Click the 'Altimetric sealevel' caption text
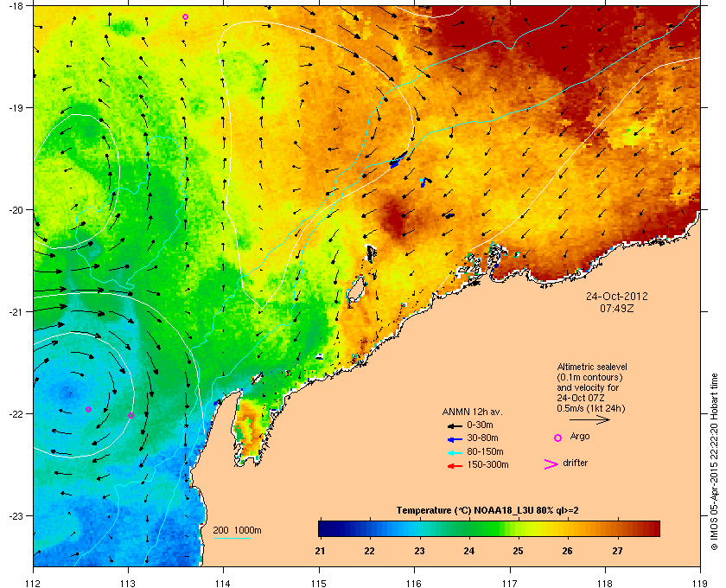This screenshot has height=588, width=726. tap(592, 367)
